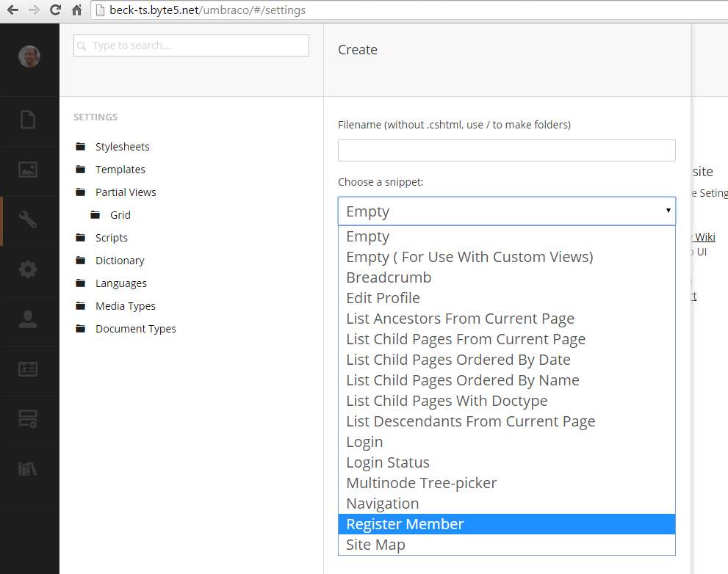Collapse the Choose a snippet dropdown
The height and width of the screenshot is (574, 728).
(x=506, y=211)
